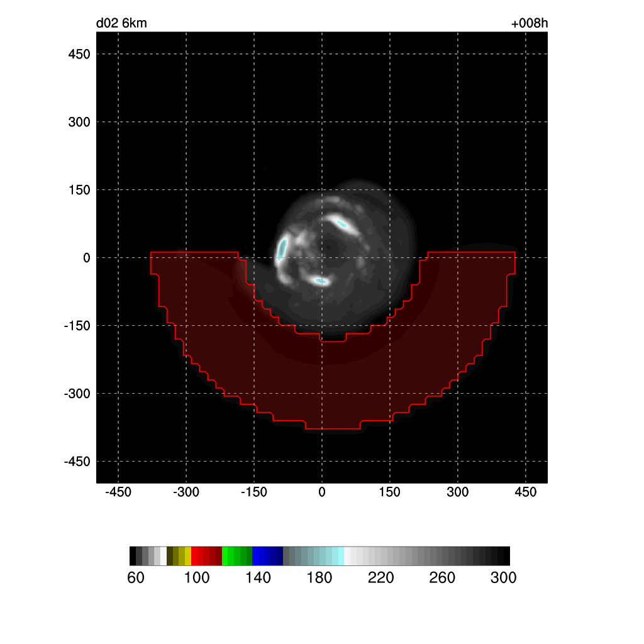Screen dimensions: 644x644
Task: Click the cyan patch on the storm's west side
Action: 282,248
